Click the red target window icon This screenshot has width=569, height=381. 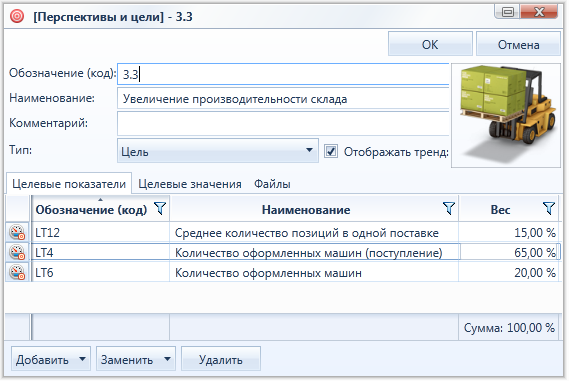coord(17,16)
